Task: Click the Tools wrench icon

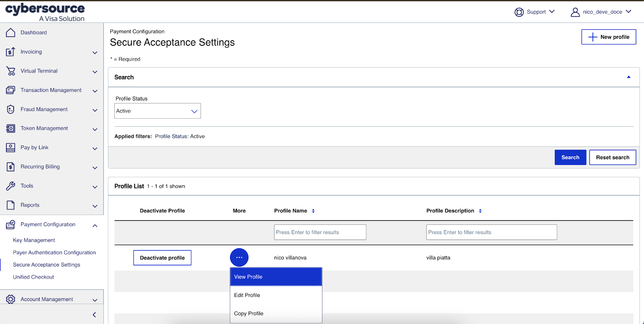Action: [10, 186]
